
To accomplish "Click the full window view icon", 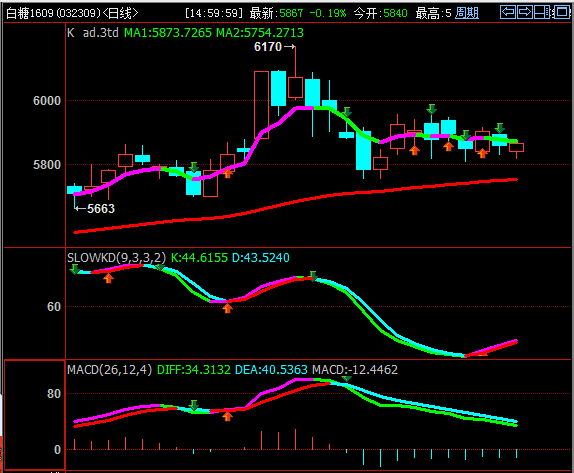I will pyautogui.click(x=561, y=12).
